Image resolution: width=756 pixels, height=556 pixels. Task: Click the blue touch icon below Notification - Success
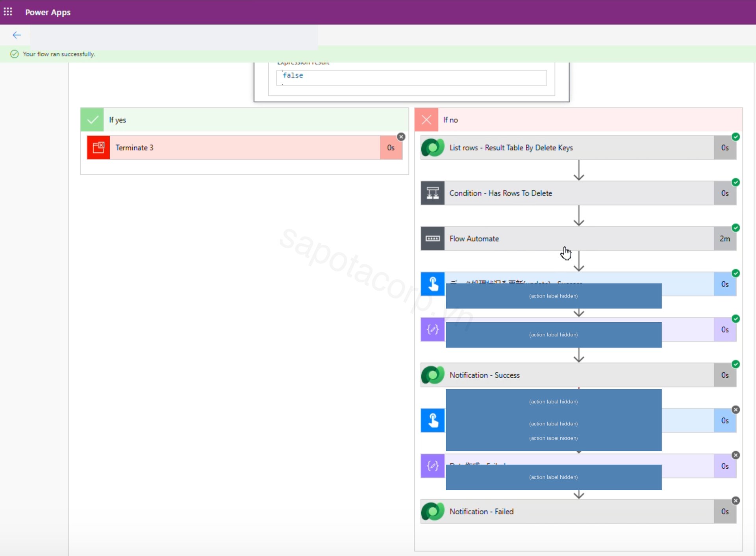click(x=433, y=420)
